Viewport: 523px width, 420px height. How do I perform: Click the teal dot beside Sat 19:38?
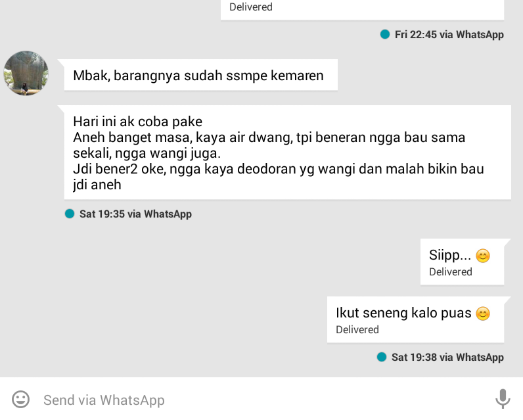382,357
